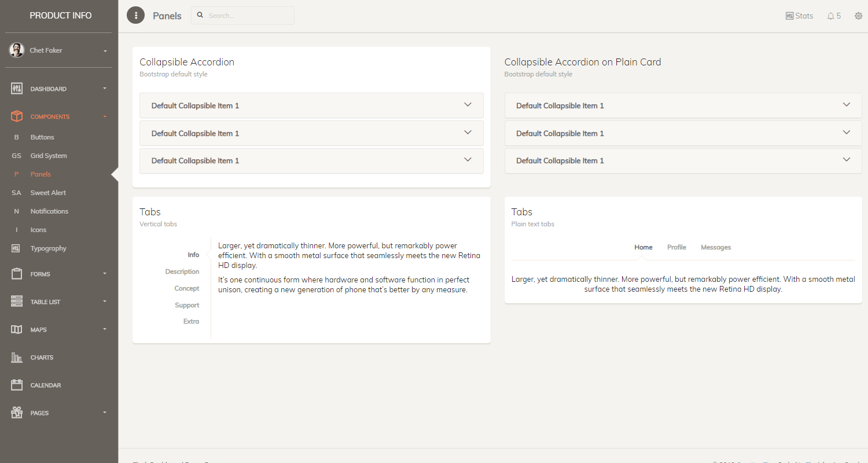Open Grid System page in sidebar
The image size is (868, 463).
[x=49, y=156]
